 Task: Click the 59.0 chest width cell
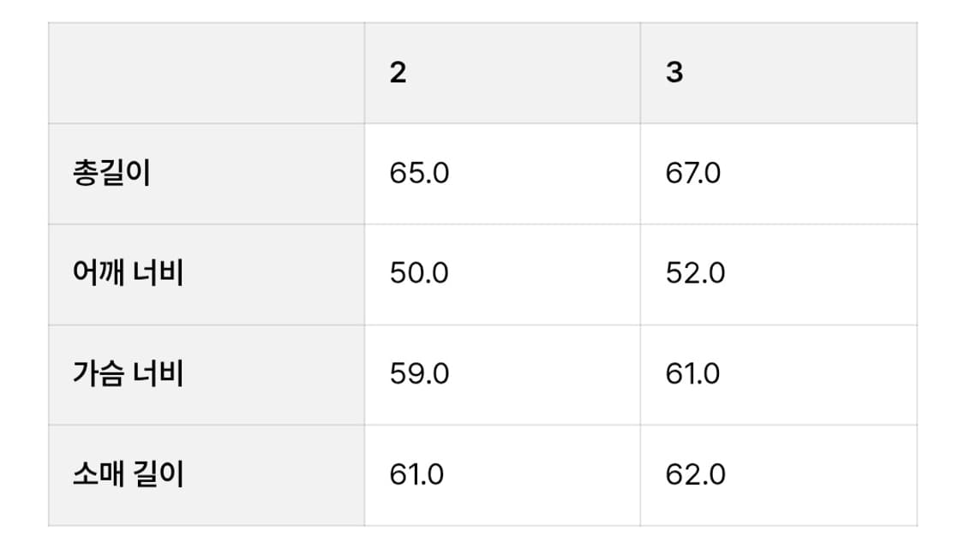pyautogui.click(x=419, y=374)
